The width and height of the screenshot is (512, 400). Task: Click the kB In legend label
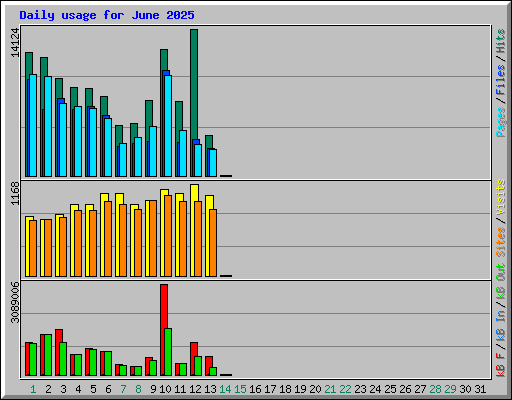(x=501, y=325)
